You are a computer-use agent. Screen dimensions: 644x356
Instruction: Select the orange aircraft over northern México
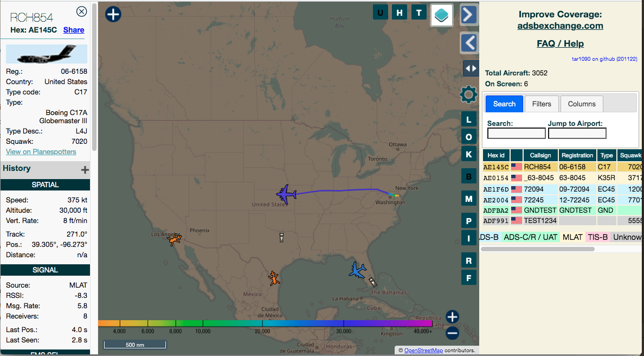[274, 278]
